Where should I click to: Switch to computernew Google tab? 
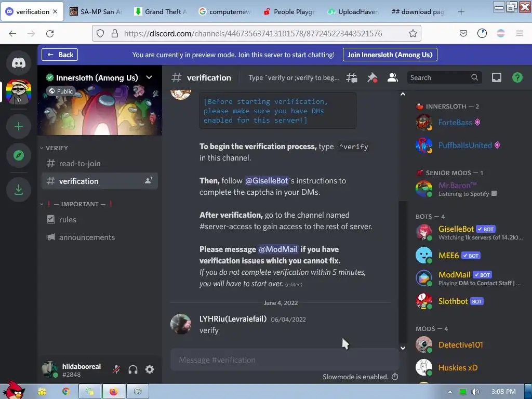pos(225,11)
